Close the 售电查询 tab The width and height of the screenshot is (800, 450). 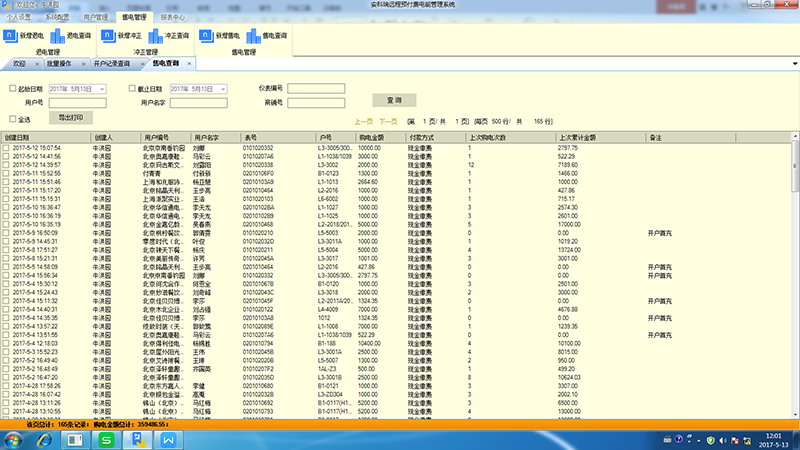(x=188, y=64)
